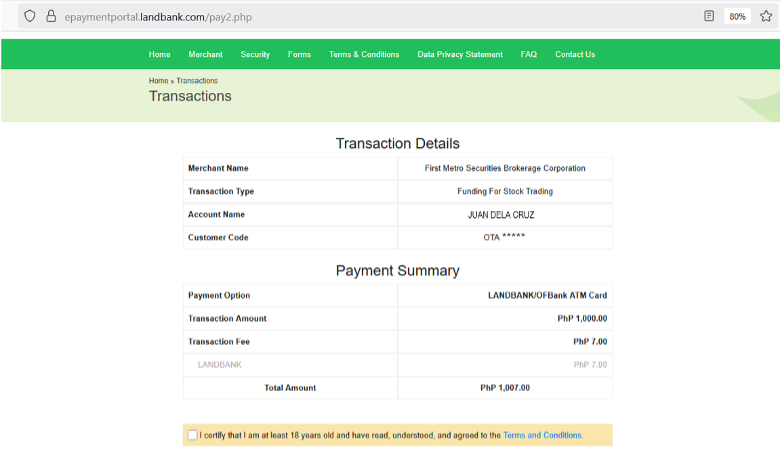Open the Forms menu item
Image resolution: width=780 pixels, height=453 pixels.
point(299,54)
